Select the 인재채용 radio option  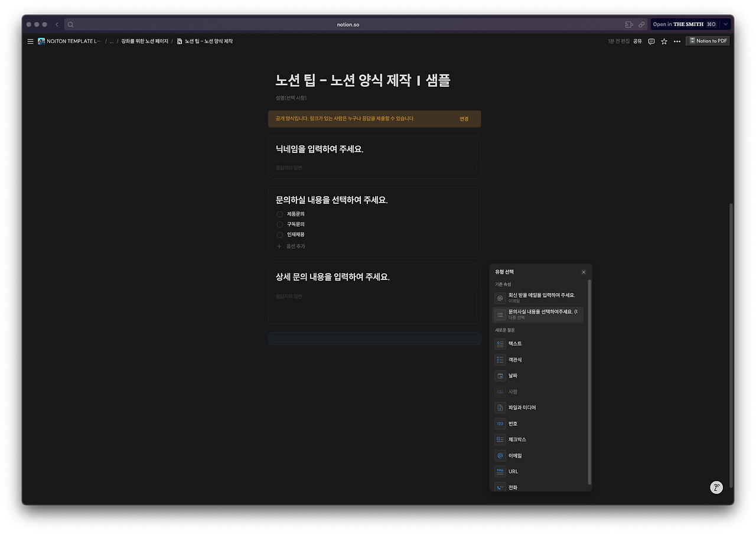(x=279, y=235)
